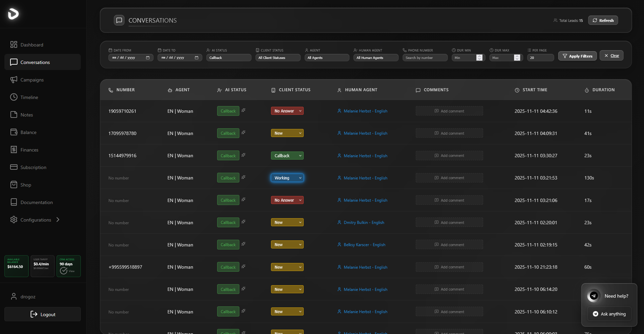Image resolution: width=644 pixels, height=334 pixels.
Task: Open the Configurations gear icon
Action: (14, 220)
